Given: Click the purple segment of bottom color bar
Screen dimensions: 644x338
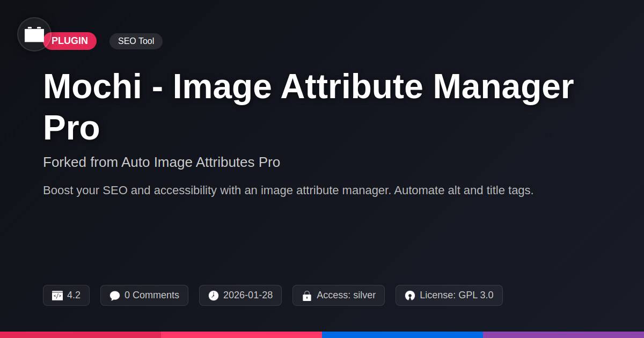Looking at the screenshot, I should point(563,335).
